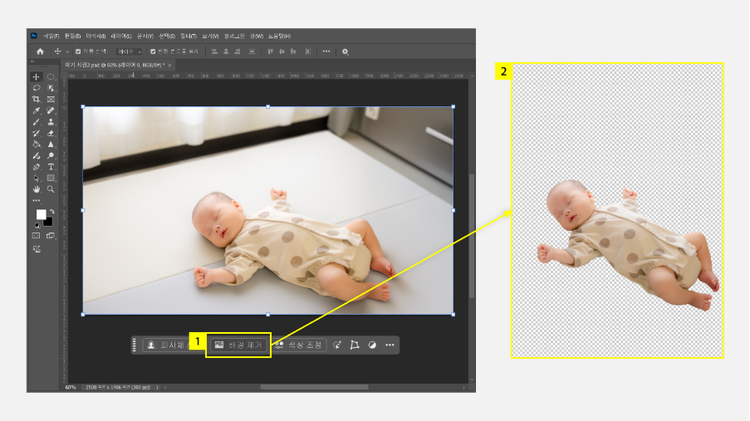750x421 pixels.
Task: Open the Layer (레이어) menu
Action: tap(121, 36)
